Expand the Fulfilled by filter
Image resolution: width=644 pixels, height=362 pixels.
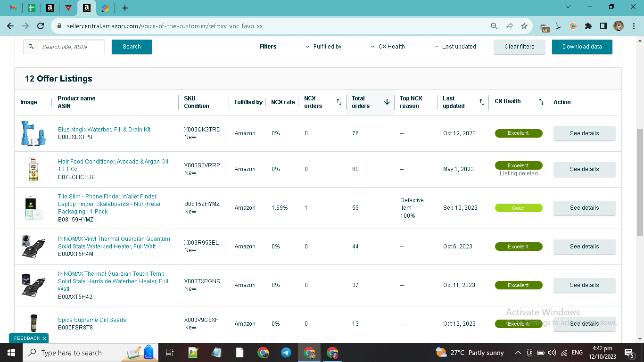point(323,47)
